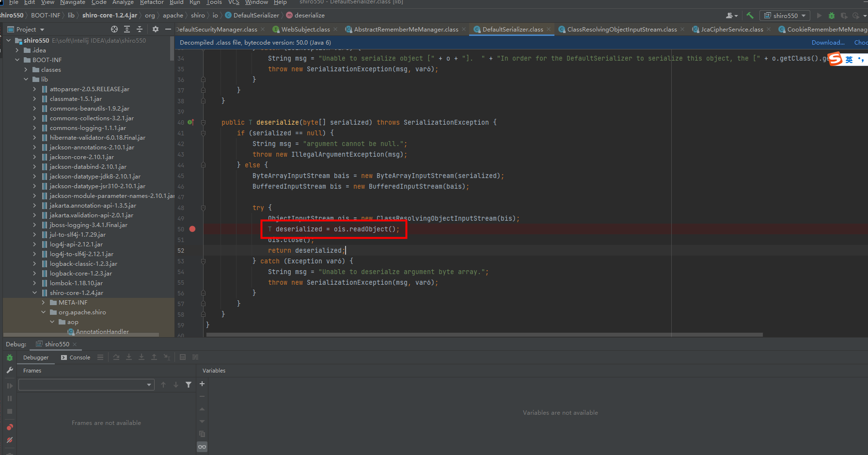
Task: Switch to ClassResolvingObjectInputStream.class tab
Action: 622,30
